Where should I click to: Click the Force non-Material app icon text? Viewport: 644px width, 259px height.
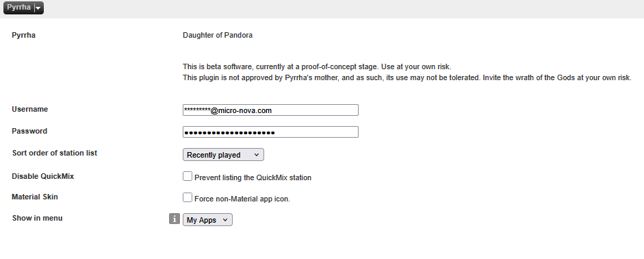coord(242,199)
